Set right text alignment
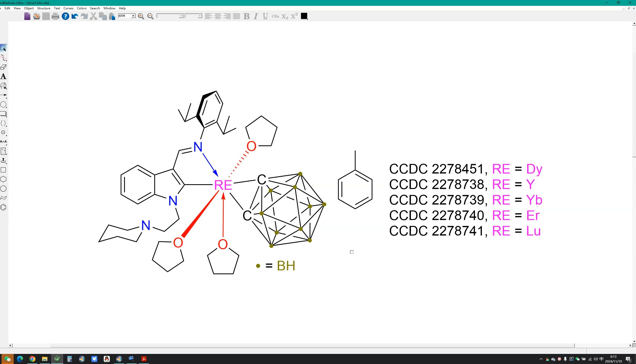 coord(227,16)
